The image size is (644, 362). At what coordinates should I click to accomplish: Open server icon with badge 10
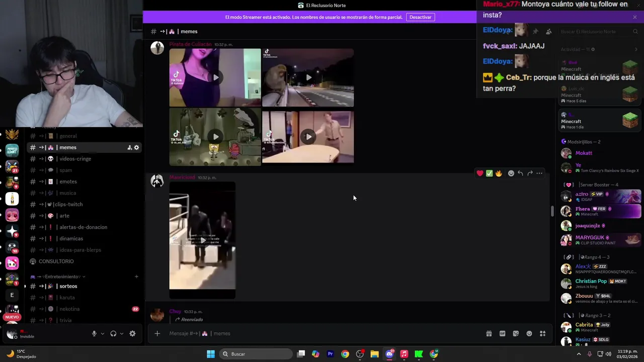pyautogui.click(x=12, y=247)
